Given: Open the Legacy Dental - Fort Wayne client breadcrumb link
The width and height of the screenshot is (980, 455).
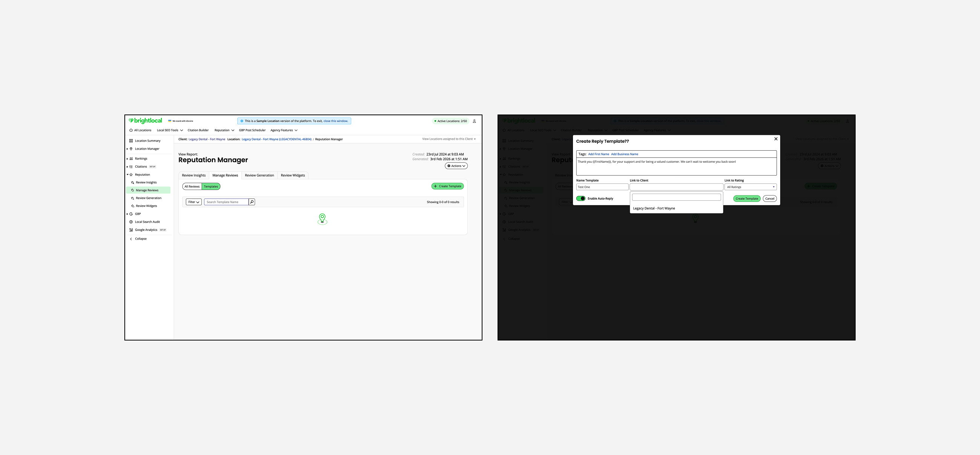Looking at the screenshot, I should click(207, 139).
